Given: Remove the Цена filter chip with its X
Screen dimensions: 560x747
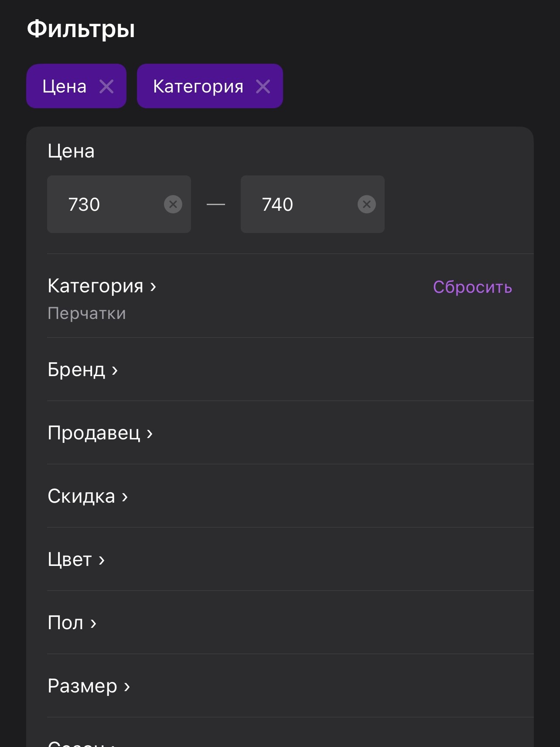Looking at the screenshot, I should (x=106, y=86).
